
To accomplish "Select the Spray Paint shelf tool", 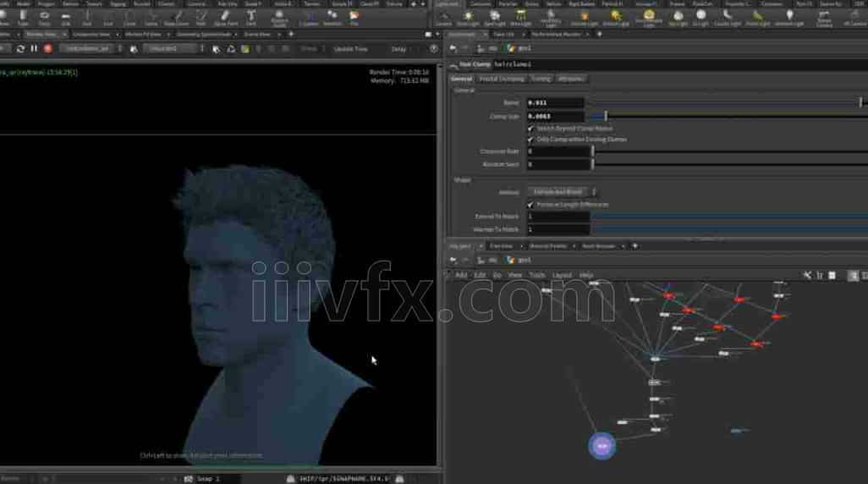I will pos(225,17).
